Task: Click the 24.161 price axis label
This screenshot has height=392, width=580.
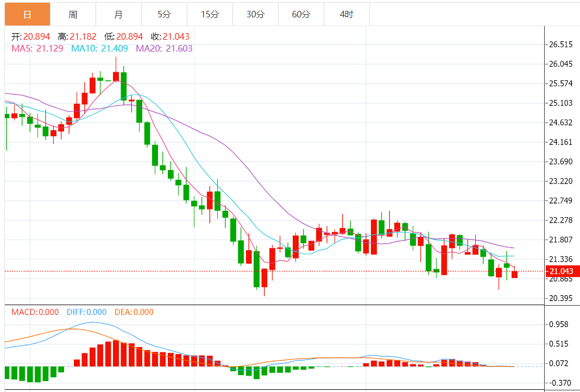Action: [561, 142]
